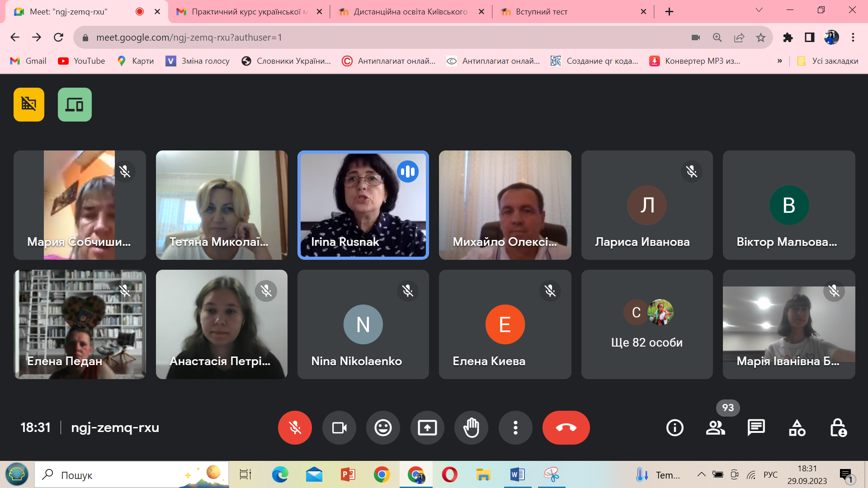Leave the call with the red button

pos(566,427)
